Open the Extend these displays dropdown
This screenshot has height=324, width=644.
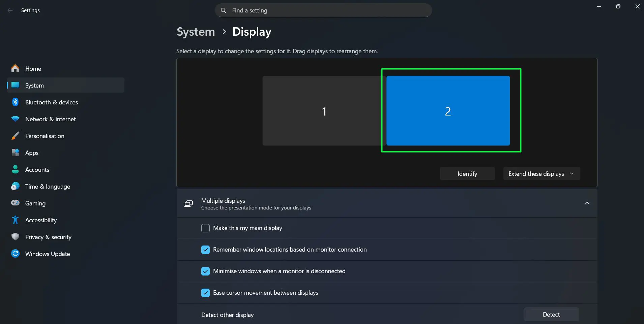pyautogui.click(x=541, y=173)
